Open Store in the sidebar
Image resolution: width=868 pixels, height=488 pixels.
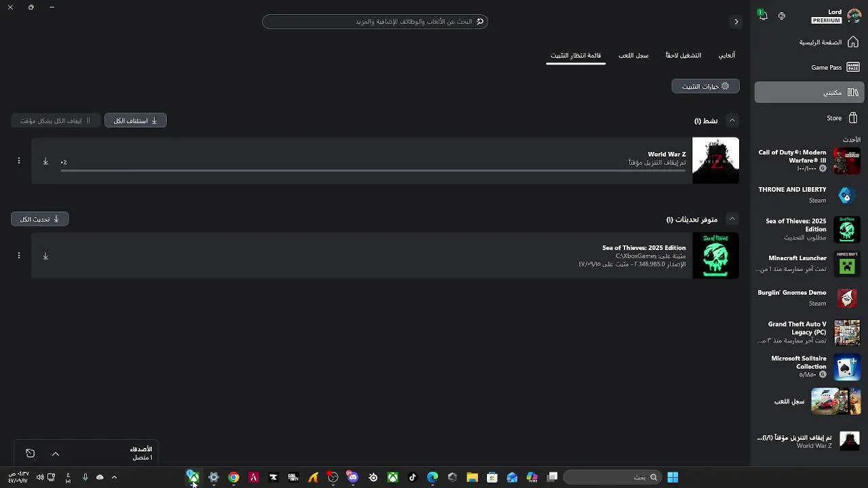click(808, 118)
